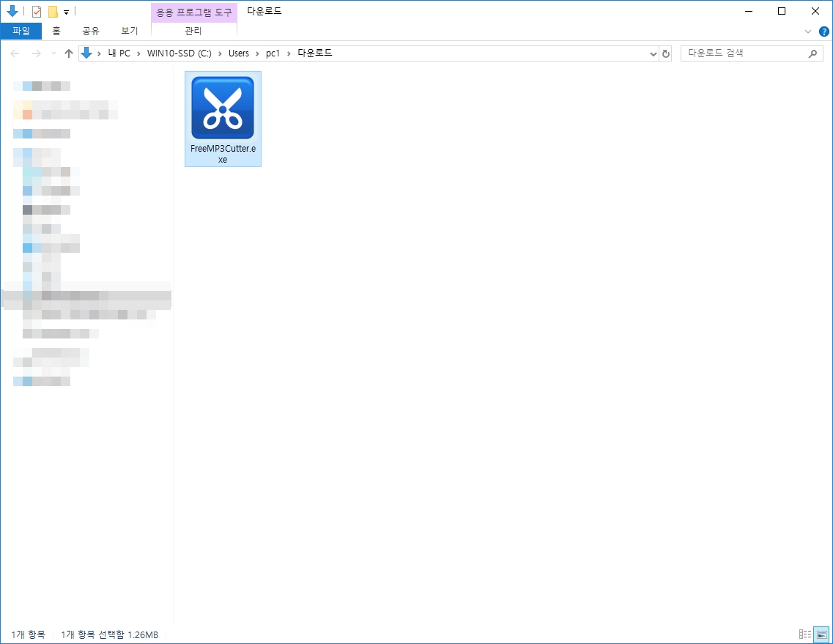Expand the ribbon with the chevron
The image size is (833, 644).
pyautogui.click(x=807, y=32)
